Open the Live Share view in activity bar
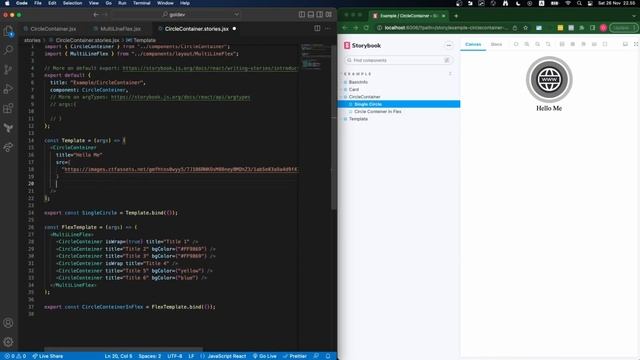The width and height of the screenshot is (640, 360). (x=8, y=147)
